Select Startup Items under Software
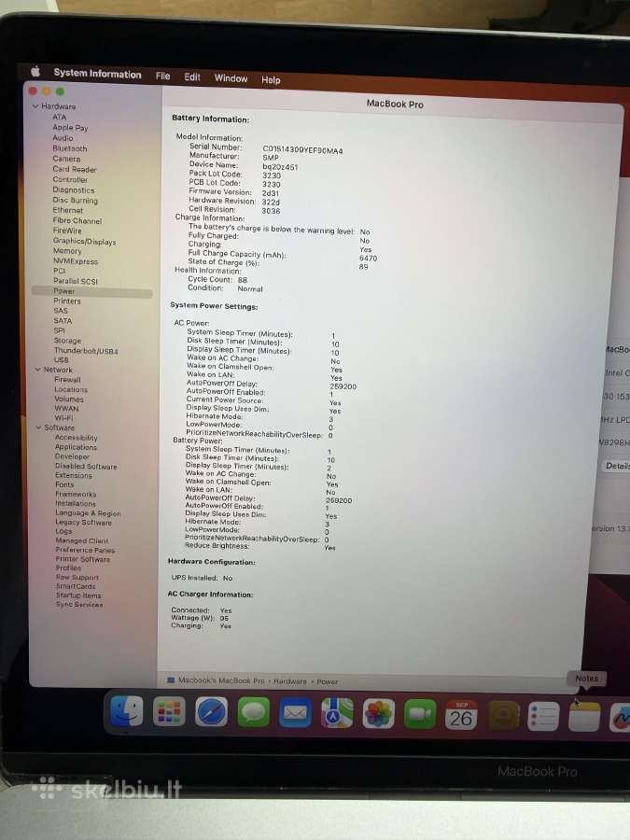Viewport: 630px width, 840px height. click(78, 595)
